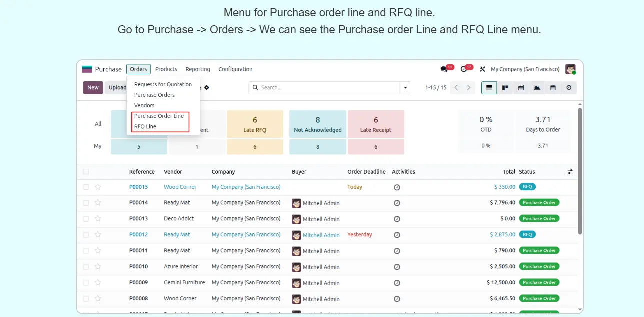Open the activities clock icon in the top bar
This screenshot has height=317, width=644.
pos(464,69)
